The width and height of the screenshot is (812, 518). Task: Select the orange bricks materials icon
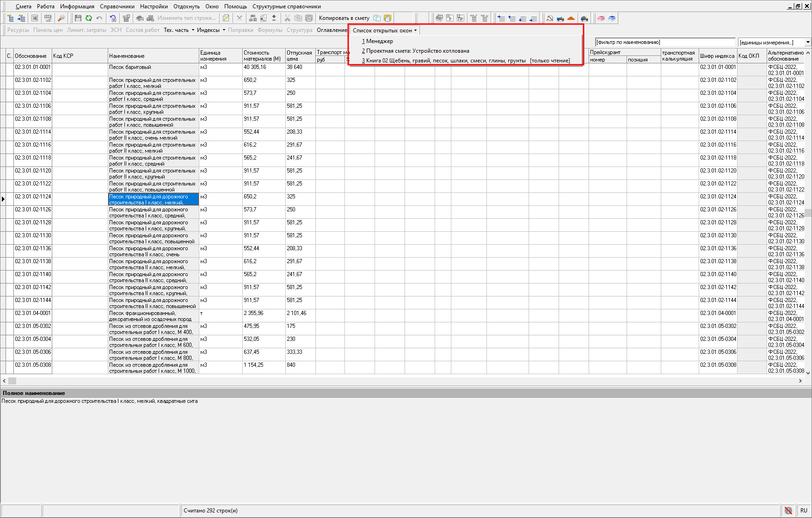[571, 18]
